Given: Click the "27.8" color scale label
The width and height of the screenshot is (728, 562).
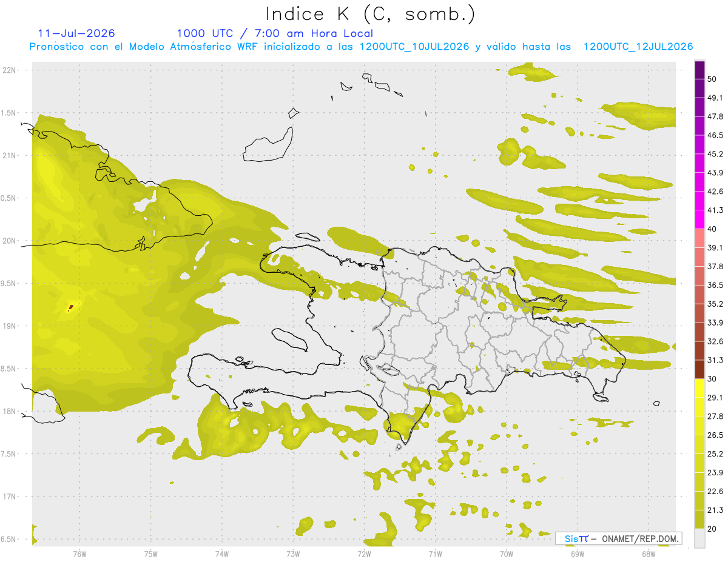Looking at the screenshot, I should pos(715,416).
